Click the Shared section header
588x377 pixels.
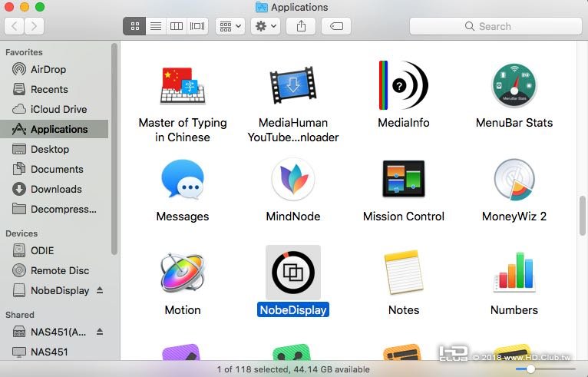[19, 315]
